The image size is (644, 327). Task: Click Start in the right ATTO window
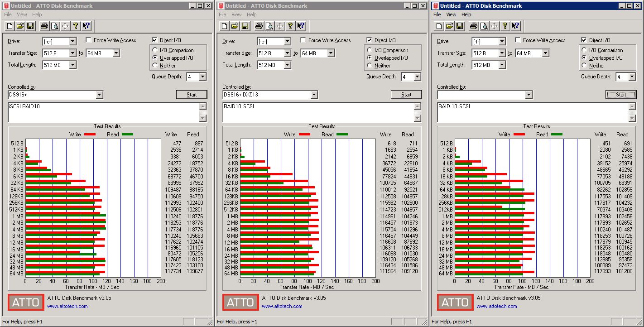(x=621, y=95)
